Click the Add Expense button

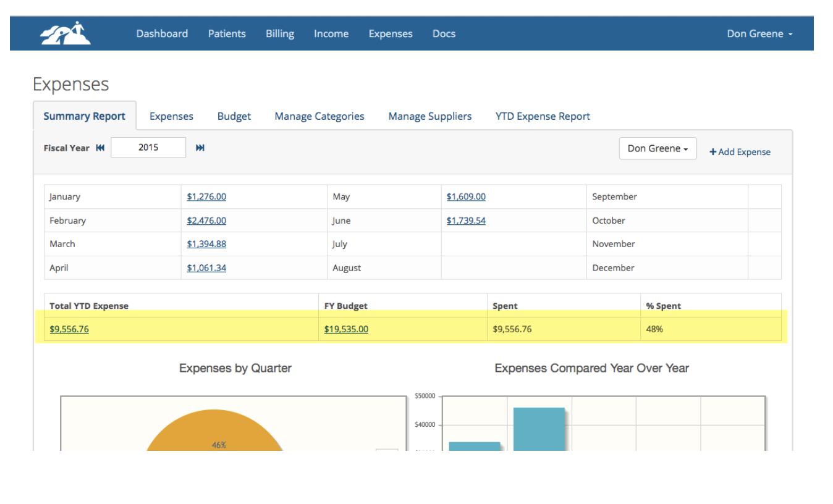pyautogui.click(x=740, y=152)
